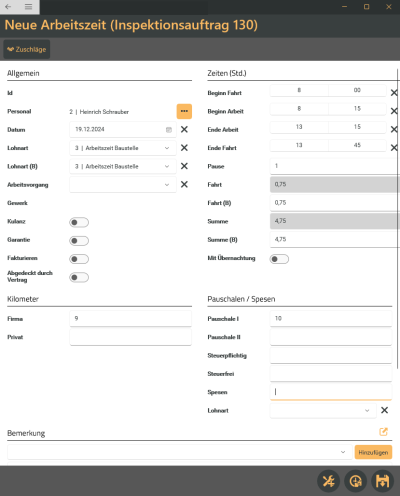Viewport: 400px width, 496px height.
Task: Toggle Abgedeckt durch Vertrag switch
Action: 79,277
